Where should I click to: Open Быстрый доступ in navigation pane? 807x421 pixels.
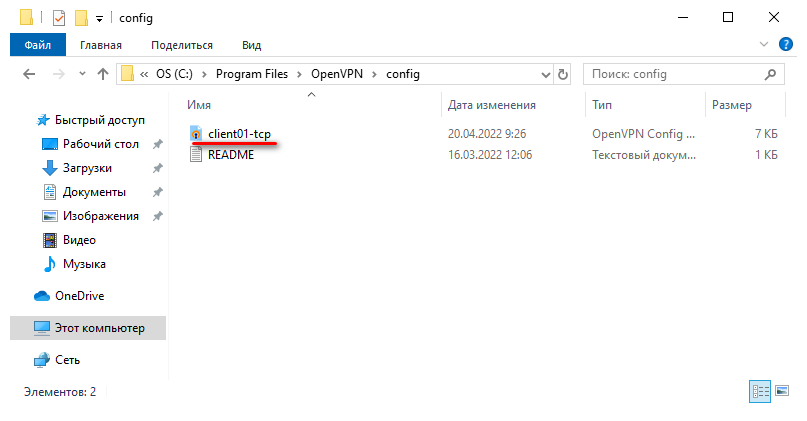pos(100,120)
